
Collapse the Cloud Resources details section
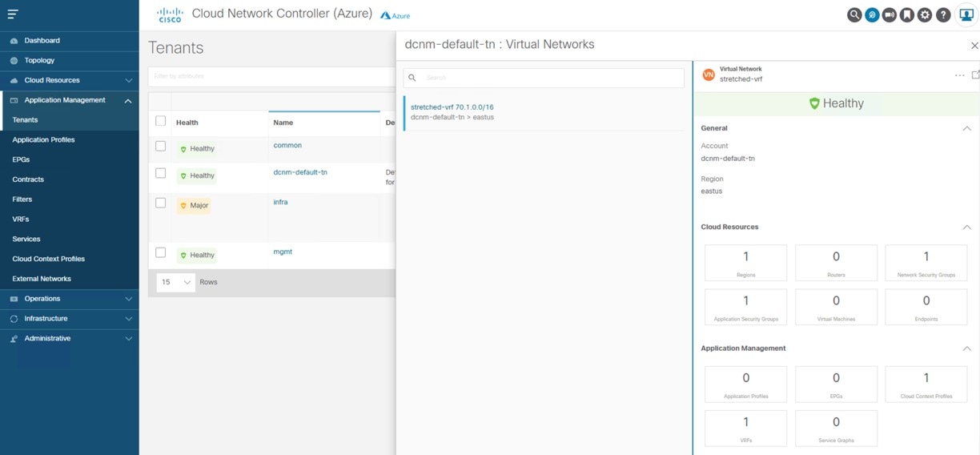pyautogui.click(x=966, y=227)
